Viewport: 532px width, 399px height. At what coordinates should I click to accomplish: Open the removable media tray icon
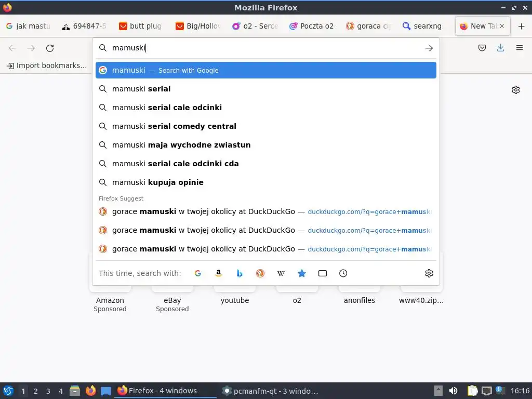tap(438, 391)
